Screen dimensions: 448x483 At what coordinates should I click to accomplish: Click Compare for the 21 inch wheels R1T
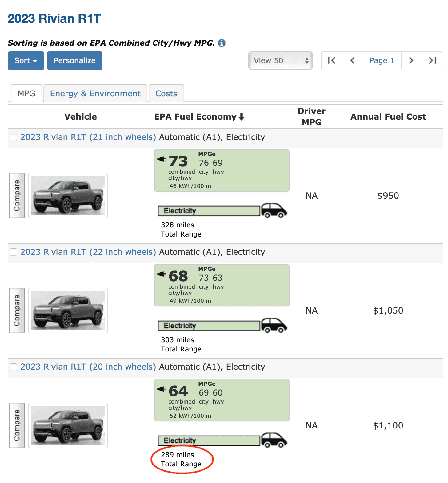tap(17, 196)
